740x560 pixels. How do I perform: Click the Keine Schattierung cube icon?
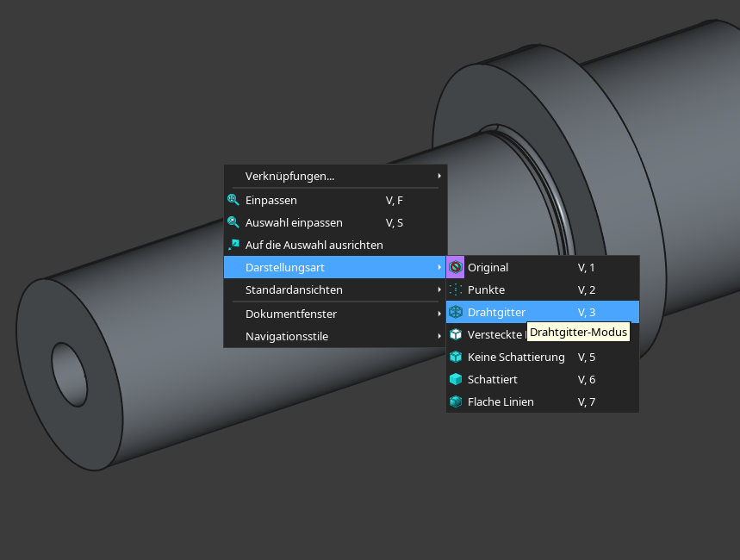pyautogui.click(x=456, y=357)
